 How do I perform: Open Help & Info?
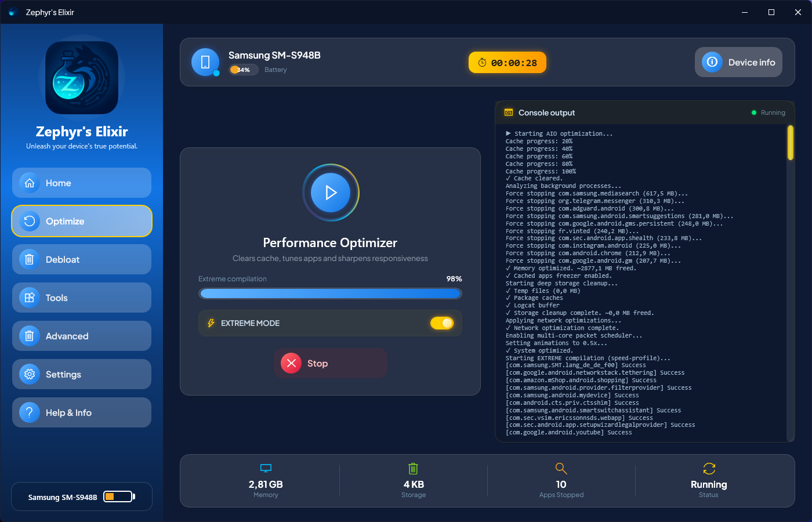[x=82, y=412]
